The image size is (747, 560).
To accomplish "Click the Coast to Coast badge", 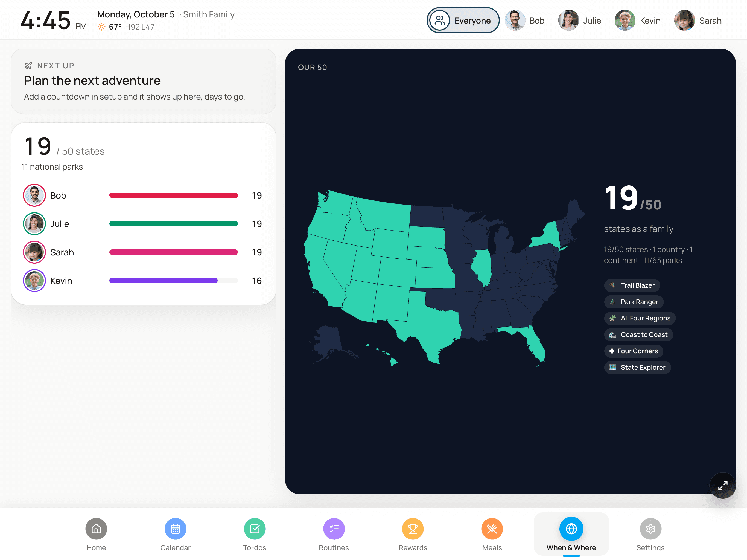I will click(x=639, y=334).
